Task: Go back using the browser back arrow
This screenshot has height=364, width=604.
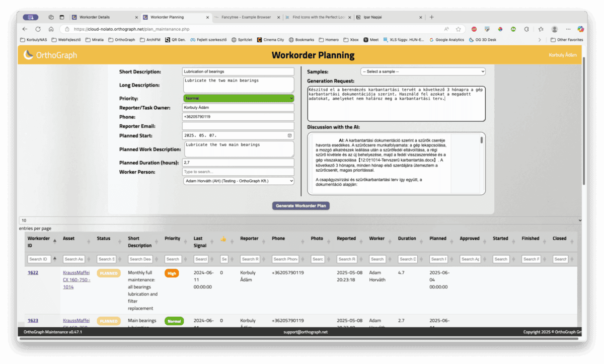Action: click(x=25, y=29)
